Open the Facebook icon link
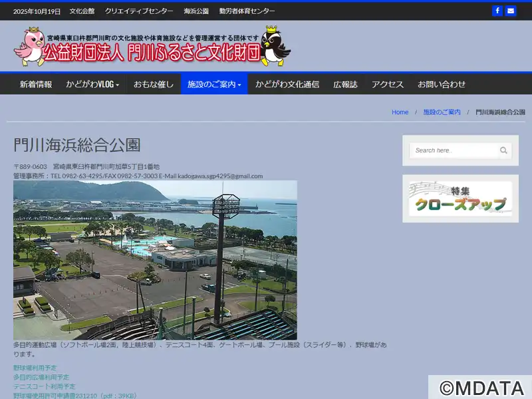The height and width of the screenshot is (399, 532). pos(497,11)
